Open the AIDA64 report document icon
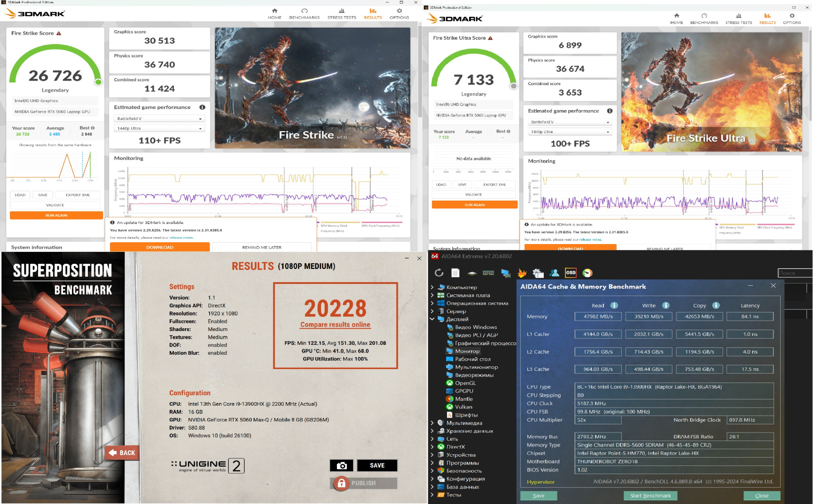 [455, 273]
